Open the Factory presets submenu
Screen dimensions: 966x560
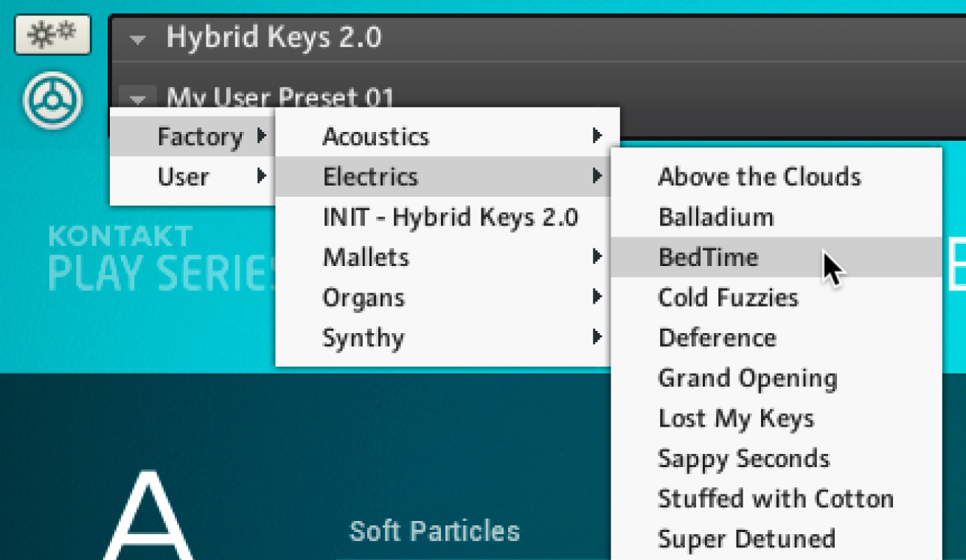tap(201, 137)
